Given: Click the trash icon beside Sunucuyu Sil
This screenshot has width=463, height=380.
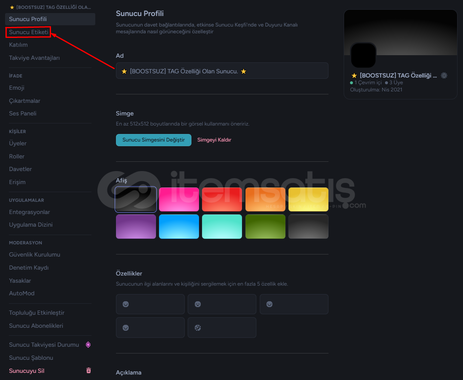Looking at the screenshot, I should [x=89, y=370].
